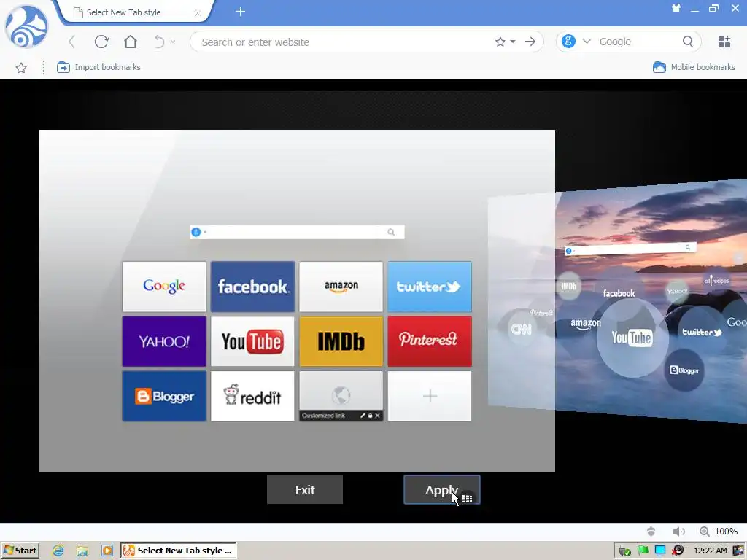Click the facebook tile in grid preview

coord(252,286)
